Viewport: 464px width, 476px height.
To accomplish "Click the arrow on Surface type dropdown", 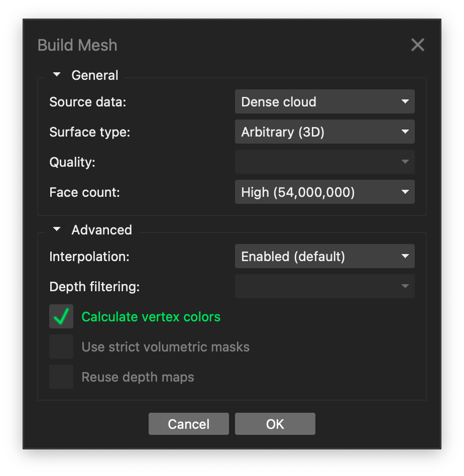I will tap(405, 132).
